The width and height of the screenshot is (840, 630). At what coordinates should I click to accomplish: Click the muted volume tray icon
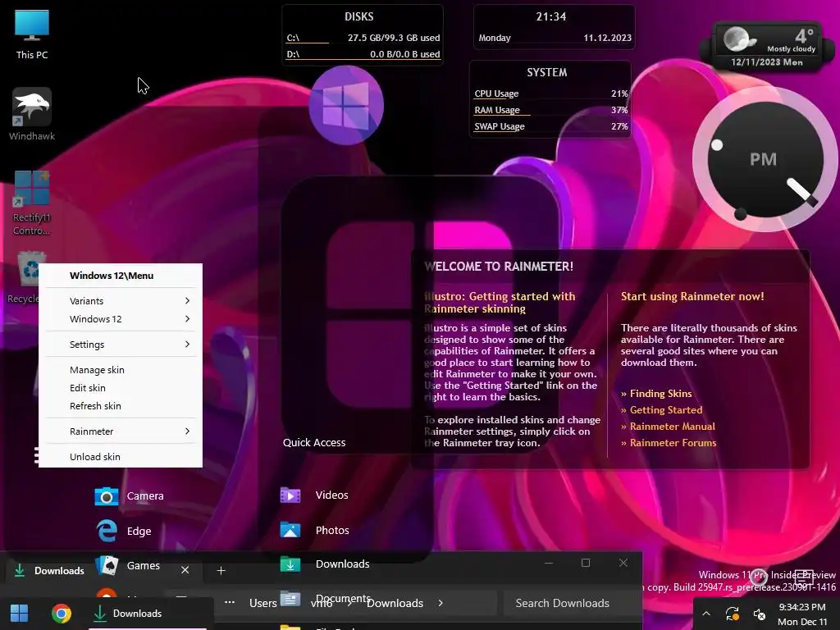(759, 614)
